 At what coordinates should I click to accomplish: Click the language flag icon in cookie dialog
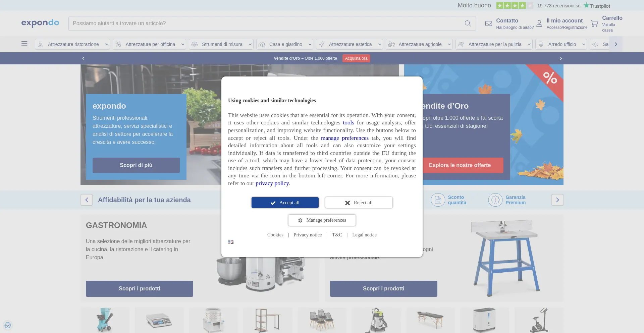[231, 242]
